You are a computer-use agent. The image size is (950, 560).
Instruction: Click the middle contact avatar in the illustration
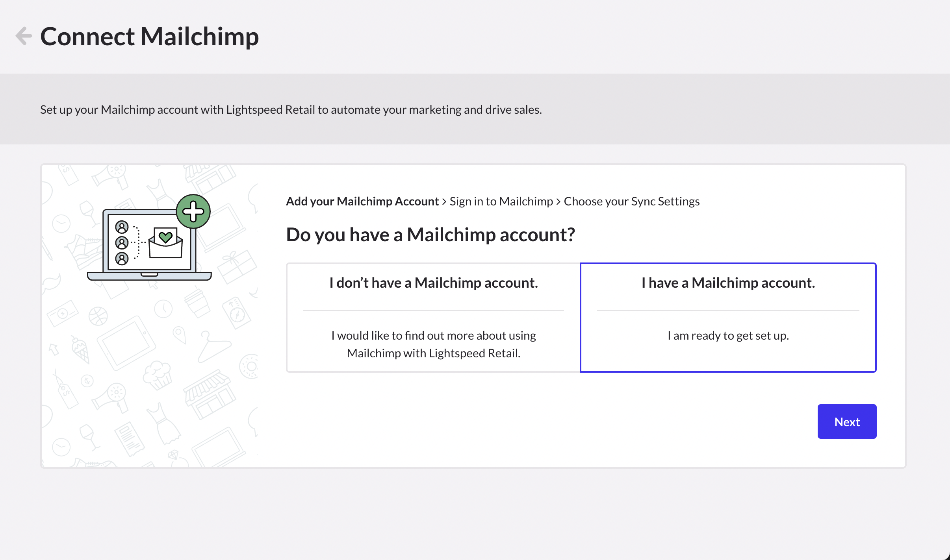pyautogui.click(x=121, y=243)
